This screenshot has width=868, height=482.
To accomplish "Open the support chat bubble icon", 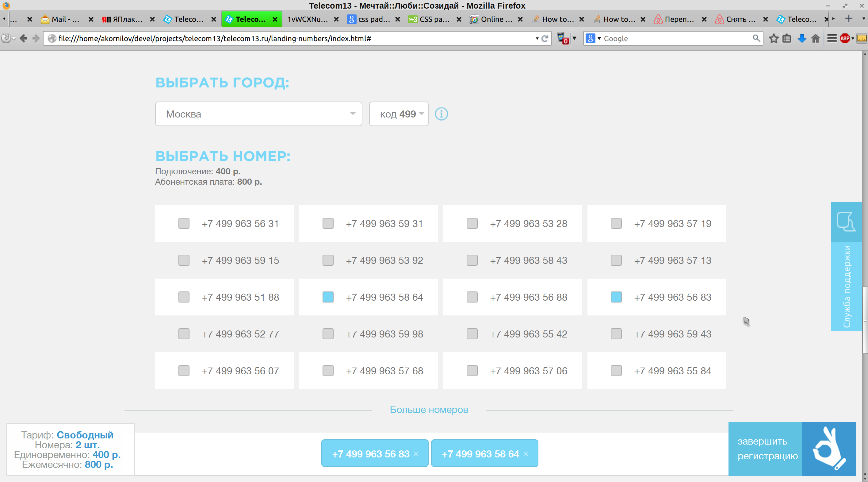I will tap(846, 222).
